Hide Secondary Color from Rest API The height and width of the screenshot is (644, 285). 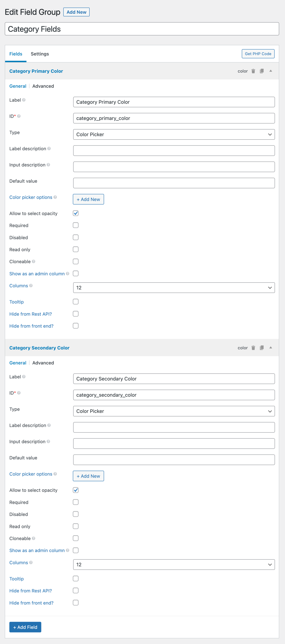(76, 590)
